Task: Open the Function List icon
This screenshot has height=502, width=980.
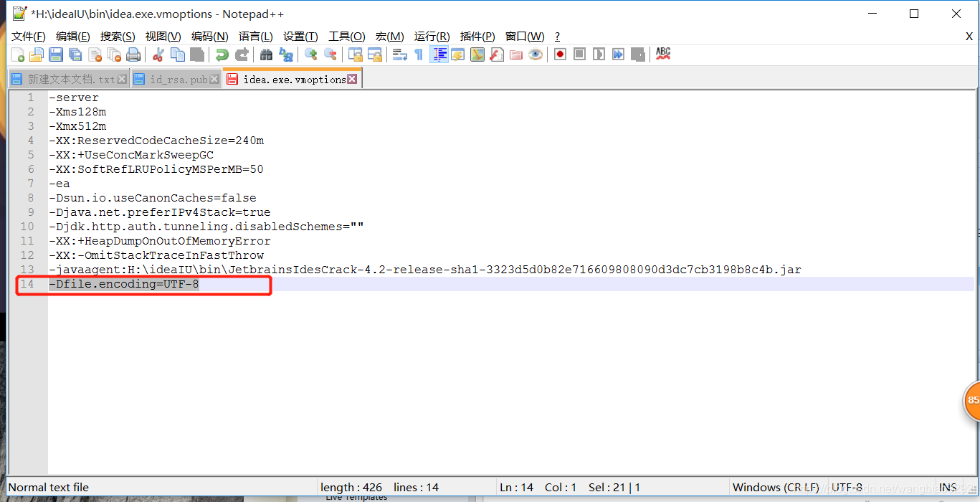Action: (497, 55)
